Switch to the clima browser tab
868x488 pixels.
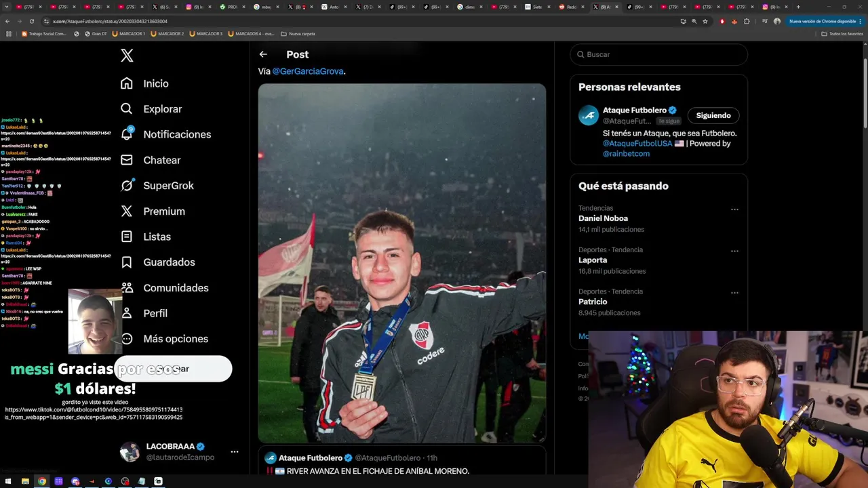pyautogui.click(x=469, y=7)
